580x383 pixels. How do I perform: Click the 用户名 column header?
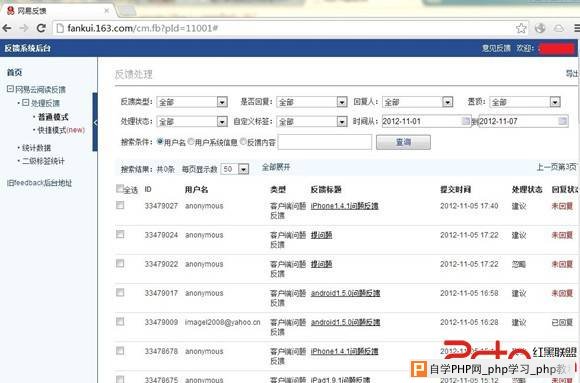[196, 189]
